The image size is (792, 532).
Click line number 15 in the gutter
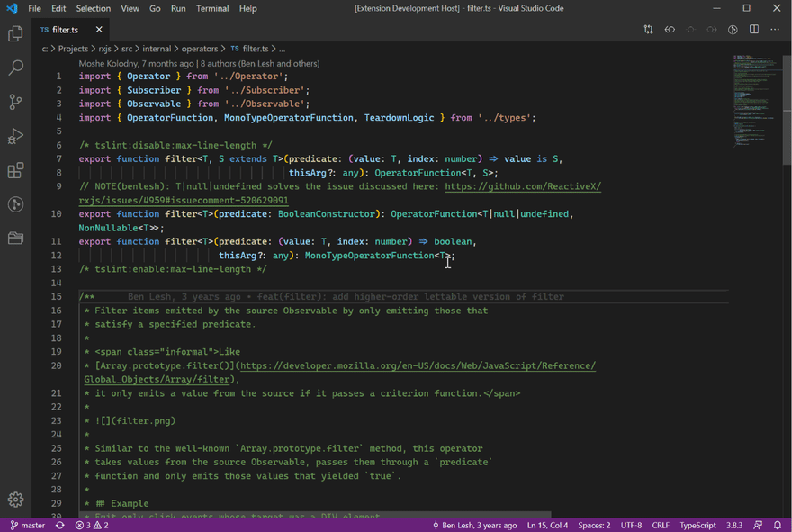point(56,296)
